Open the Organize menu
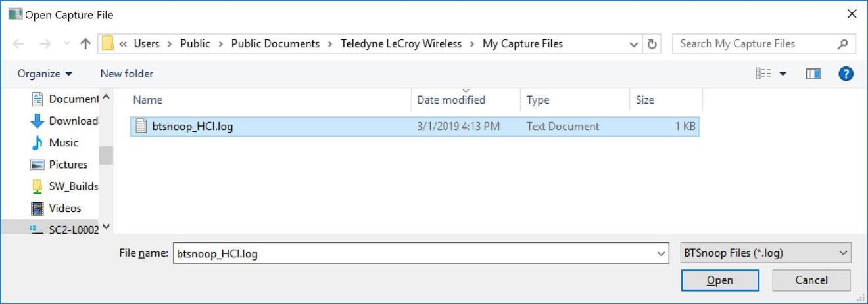 coord(45,74)
